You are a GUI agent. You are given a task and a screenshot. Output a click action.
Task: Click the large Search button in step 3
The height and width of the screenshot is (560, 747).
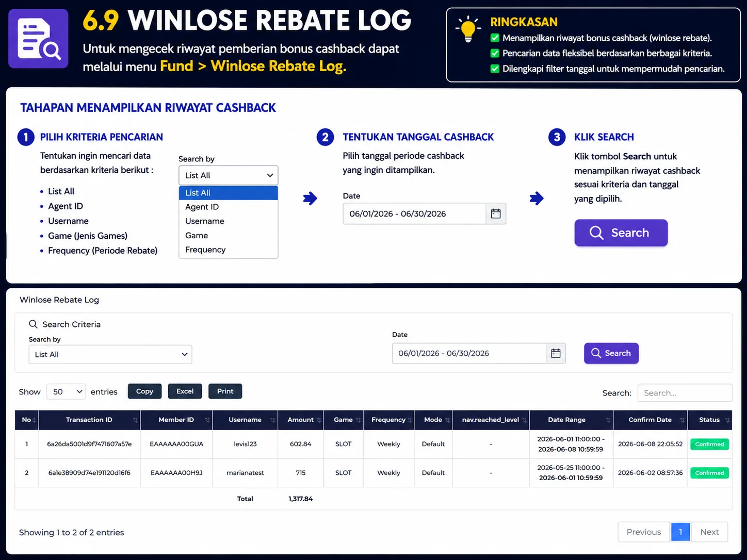(621, 233)
